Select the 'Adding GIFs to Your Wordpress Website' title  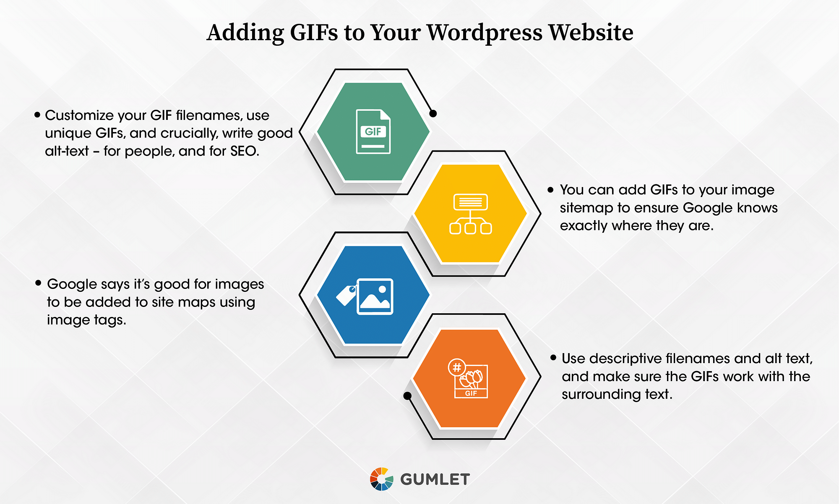click(420, 26)
